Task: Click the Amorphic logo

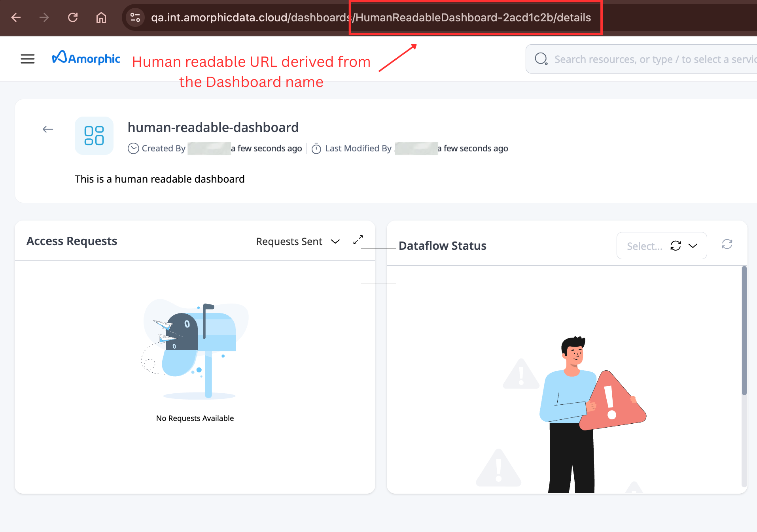Action: pyautogui.click(x=86, y=58)
